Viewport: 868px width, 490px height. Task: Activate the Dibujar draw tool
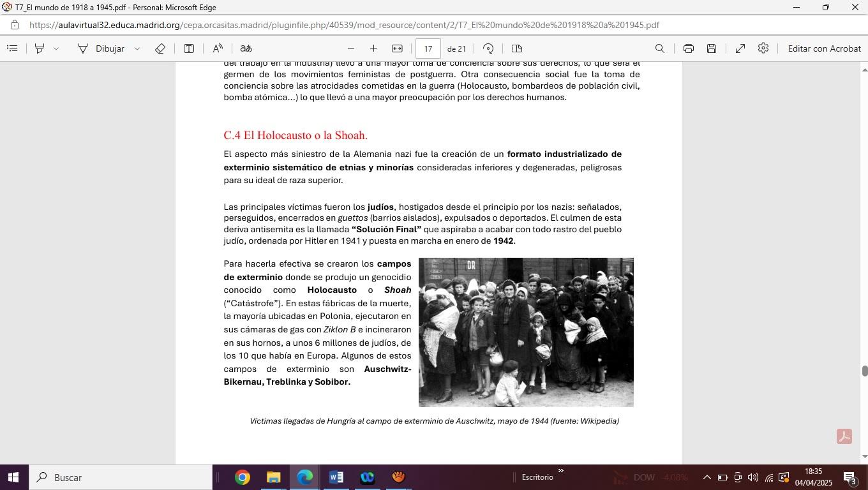click(x=101, y=48)
